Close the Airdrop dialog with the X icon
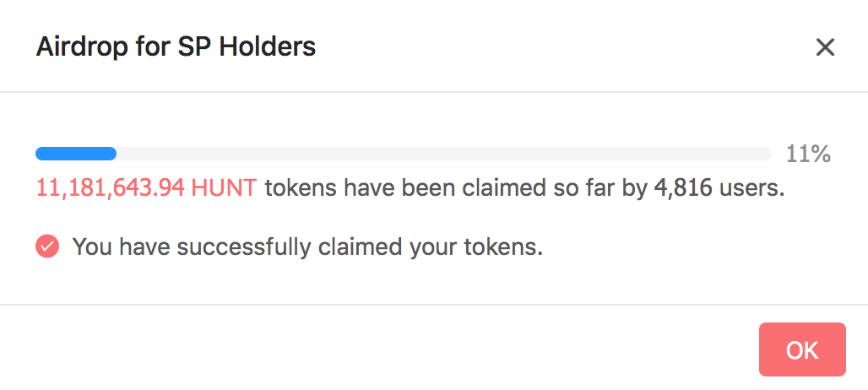This screenshot has height=390, width=868. point(825,47)
